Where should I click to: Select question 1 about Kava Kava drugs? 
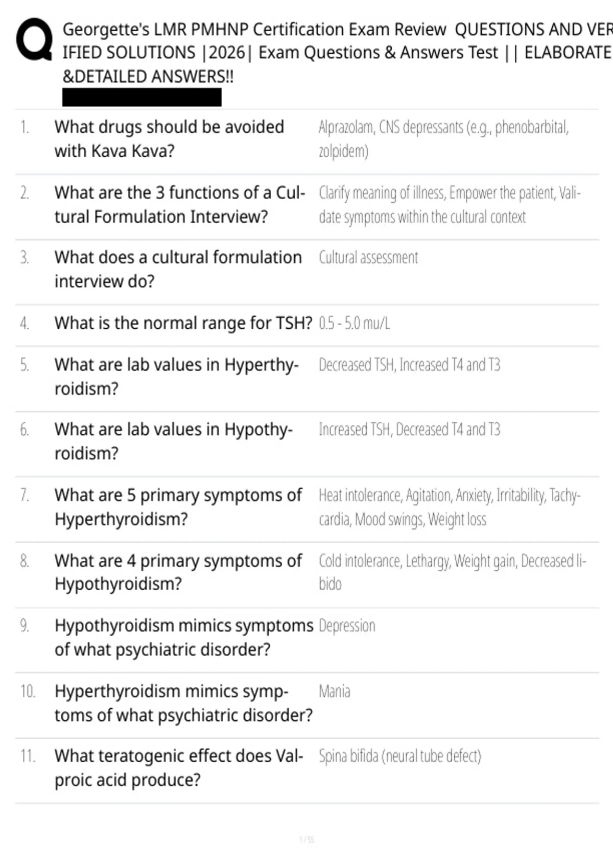(x=169, y=139)
